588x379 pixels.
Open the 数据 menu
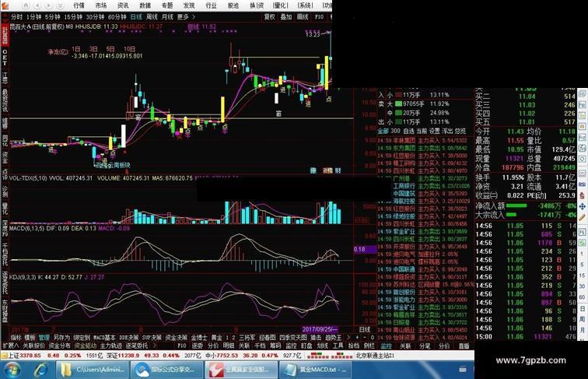[x=145, y=5]
